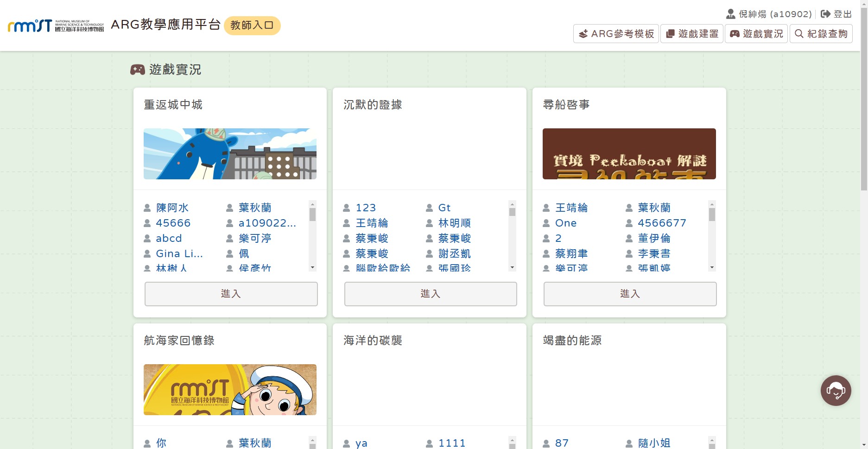Select player One in 尋船啓事
868x449 pixels.
566,223
